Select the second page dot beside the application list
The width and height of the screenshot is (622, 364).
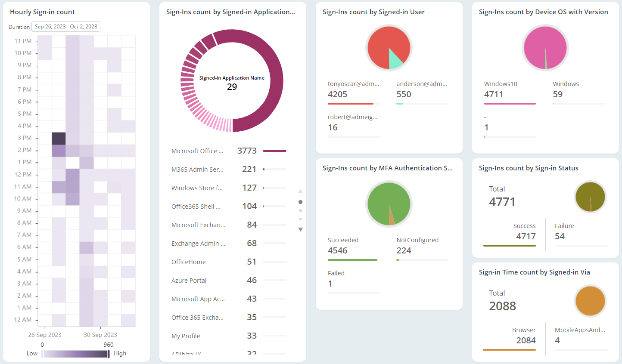pos(300,210)
